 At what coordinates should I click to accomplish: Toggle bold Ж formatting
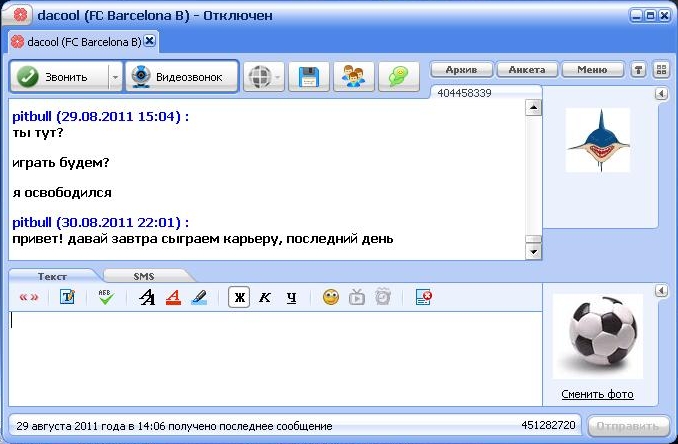click(x=239, y=297)
